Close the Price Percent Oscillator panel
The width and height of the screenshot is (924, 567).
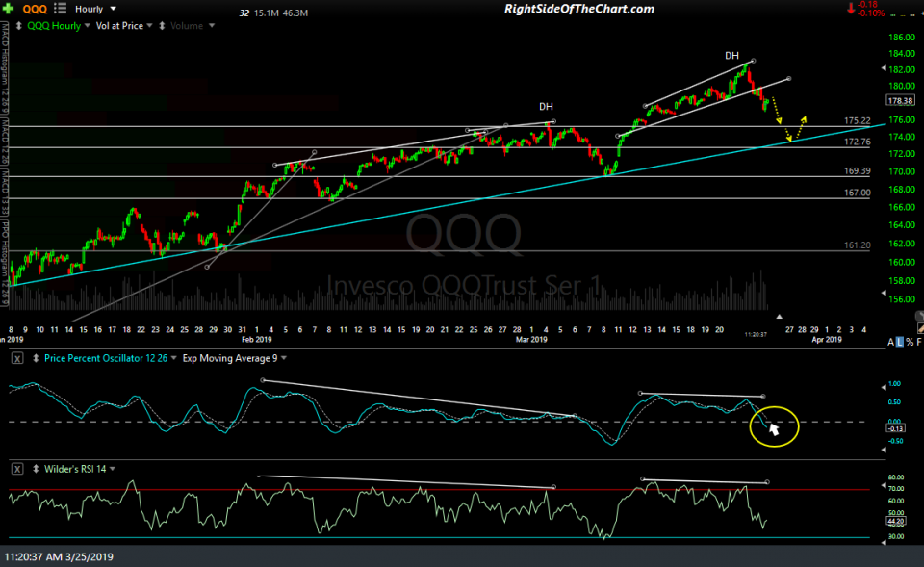(x=17, y=358)
